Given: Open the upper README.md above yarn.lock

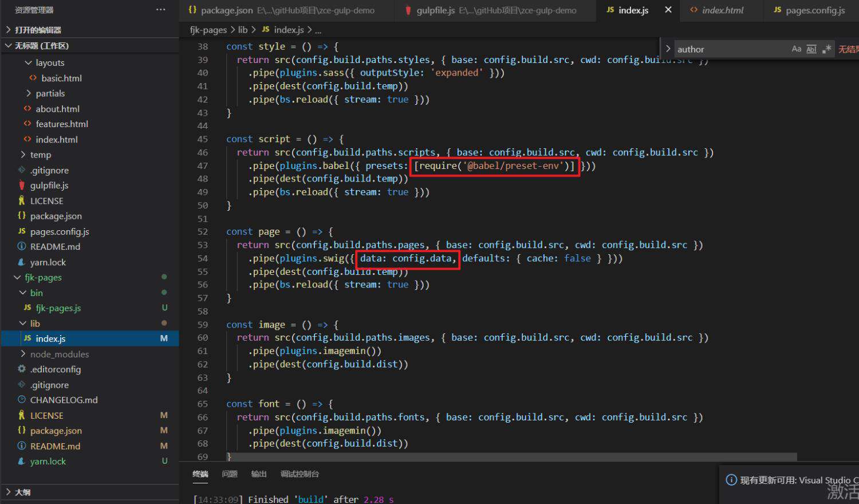Looking at the screenshot, I should (x=55, y=247).
